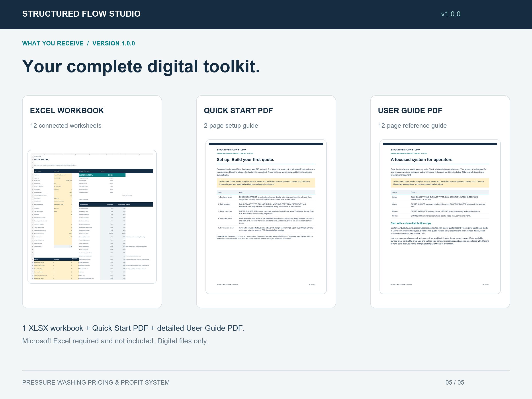Select the VERSION 1.0.0 breadcrumb text
The width and height of the screenshot is (532, 399).
point(113,43)
